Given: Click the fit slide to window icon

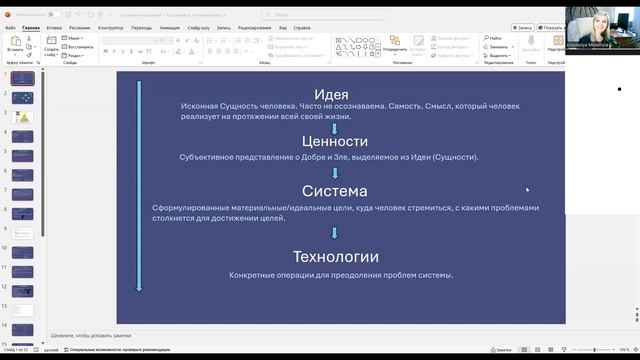Looking at the screenshot, I should point(636,350).
